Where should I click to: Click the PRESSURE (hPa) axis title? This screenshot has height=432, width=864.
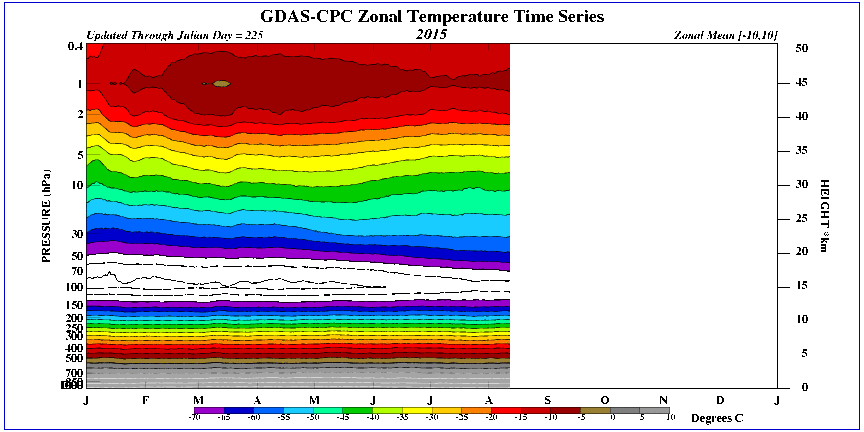[x=47, y=214]
